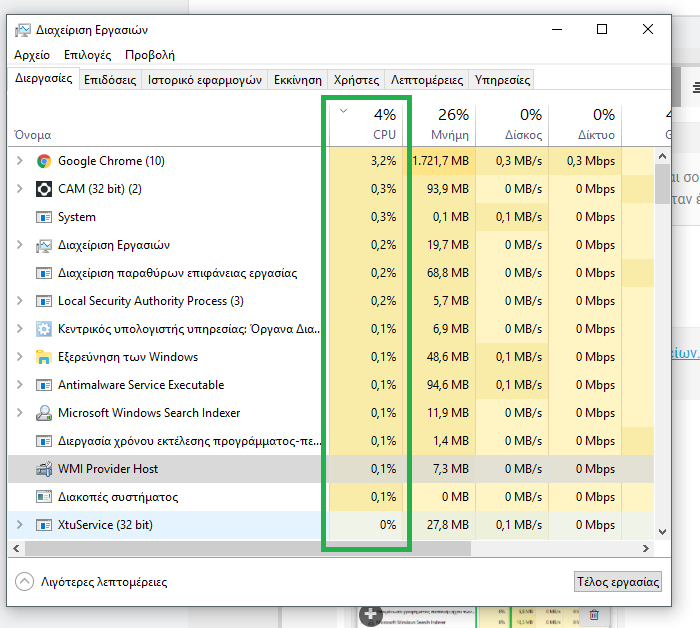The width and height of the screenshot is (700, 628).
Task: Click the vertical scrollbar down arrow
Action: [662, 532]
